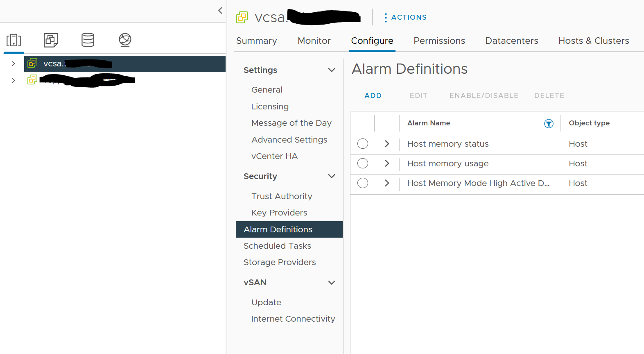Sort by the Object type column header
644x354 pixels.
tap(589, 123)
